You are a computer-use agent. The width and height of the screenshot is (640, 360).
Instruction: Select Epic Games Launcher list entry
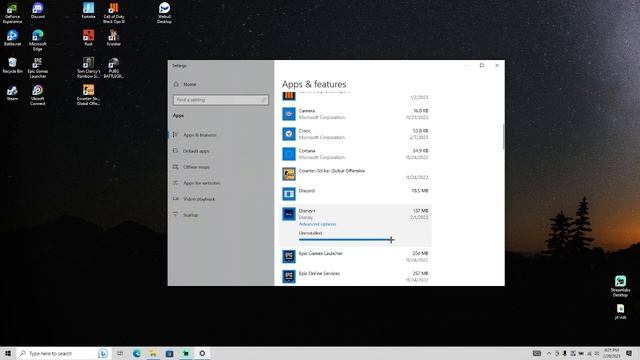[x=355, y=256]
